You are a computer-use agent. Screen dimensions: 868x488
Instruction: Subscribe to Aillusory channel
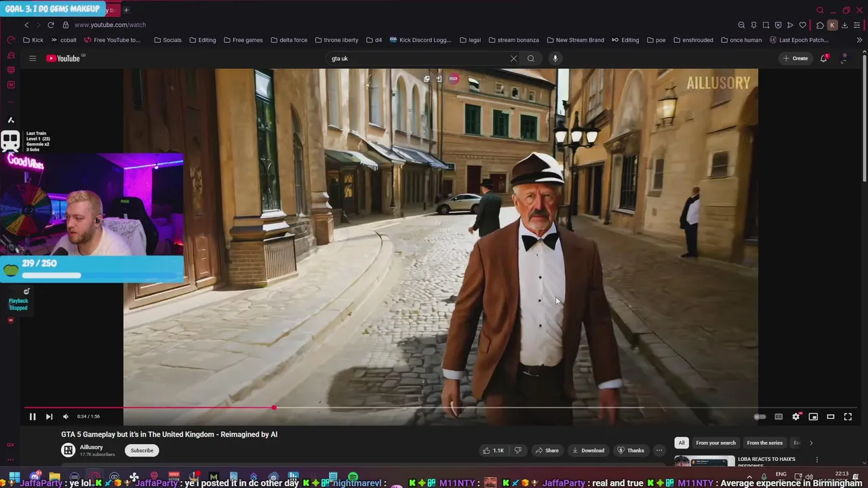[142, 450]
